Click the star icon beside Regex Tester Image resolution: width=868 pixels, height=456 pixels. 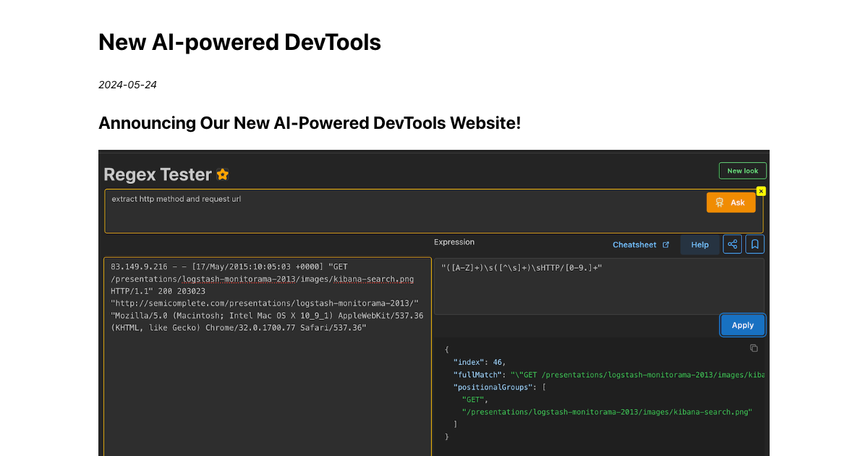pos(223,174)
